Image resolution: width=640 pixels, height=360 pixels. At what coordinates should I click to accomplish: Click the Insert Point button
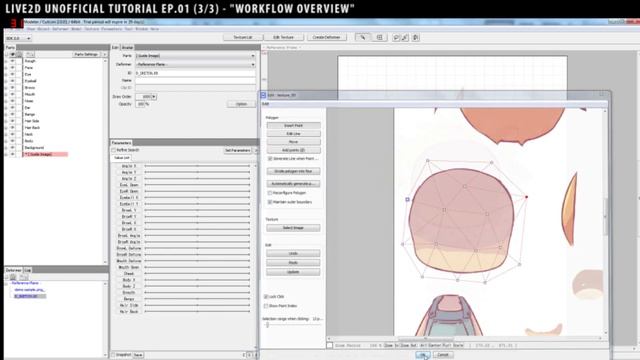click(x=293, y=126)
